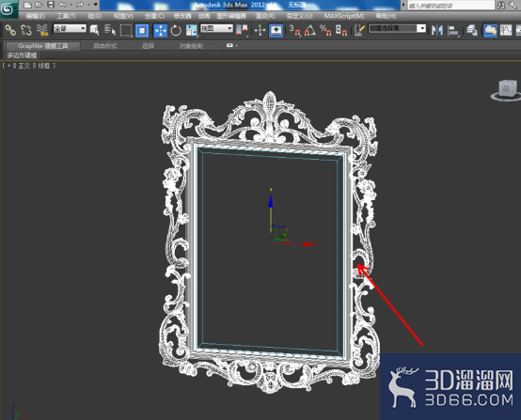Viewport: 521px width, 420px height.
Task: Open the 全部 selection filter dropdown
Action: [70, 28]
